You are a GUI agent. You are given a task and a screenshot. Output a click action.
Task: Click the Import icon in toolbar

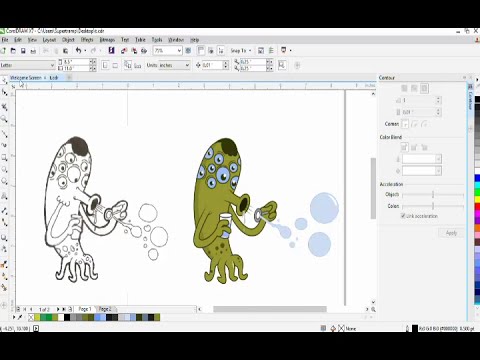[x=124, y=51]
